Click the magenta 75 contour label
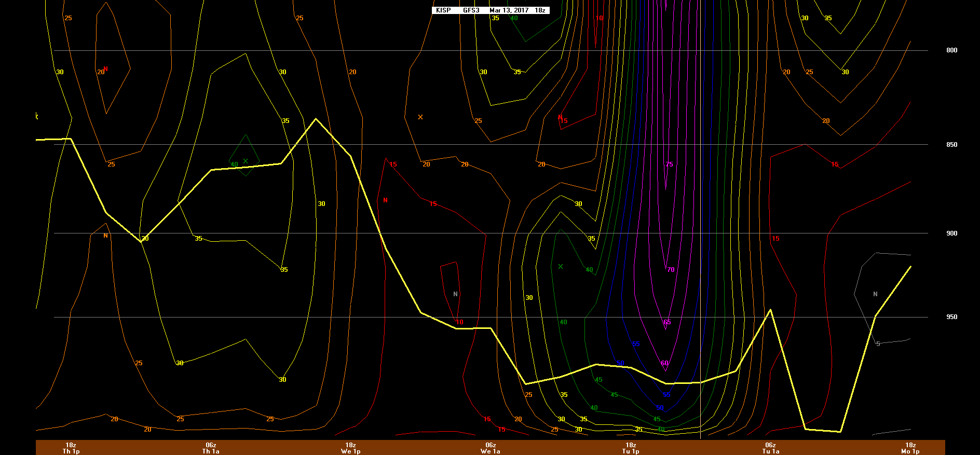 (669, 164)
